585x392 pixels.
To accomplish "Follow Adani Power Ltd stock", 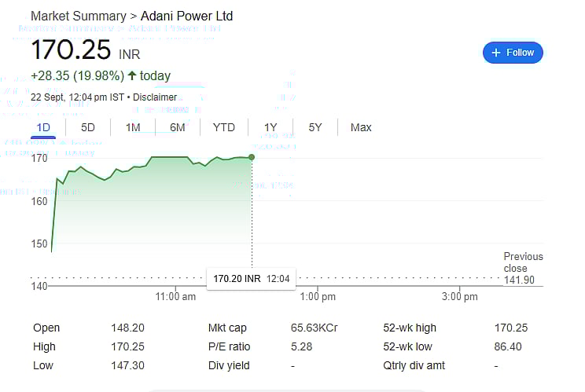I will point(513,53).
